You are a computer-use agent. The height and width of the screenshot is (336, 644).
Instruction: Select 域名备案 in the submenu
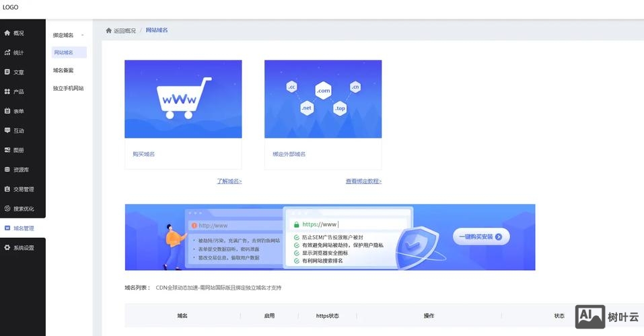coord(63,70)
